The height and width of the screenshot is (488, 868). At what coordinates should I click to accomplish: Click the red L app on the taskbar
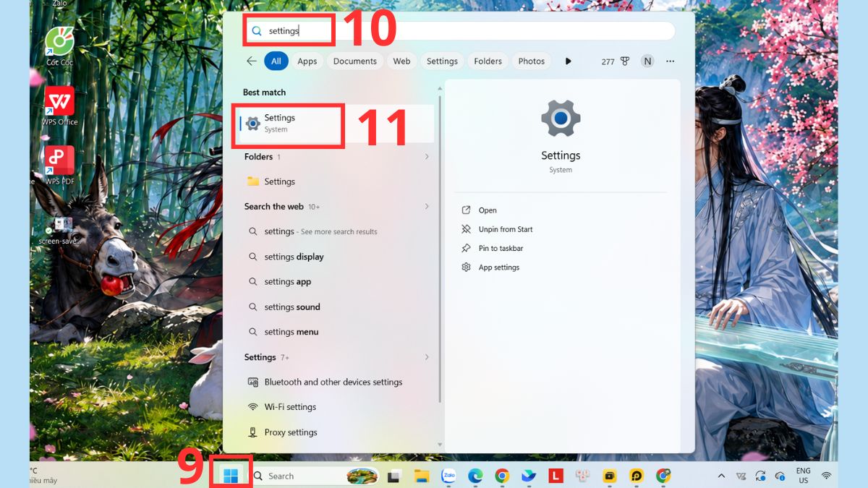556,476
